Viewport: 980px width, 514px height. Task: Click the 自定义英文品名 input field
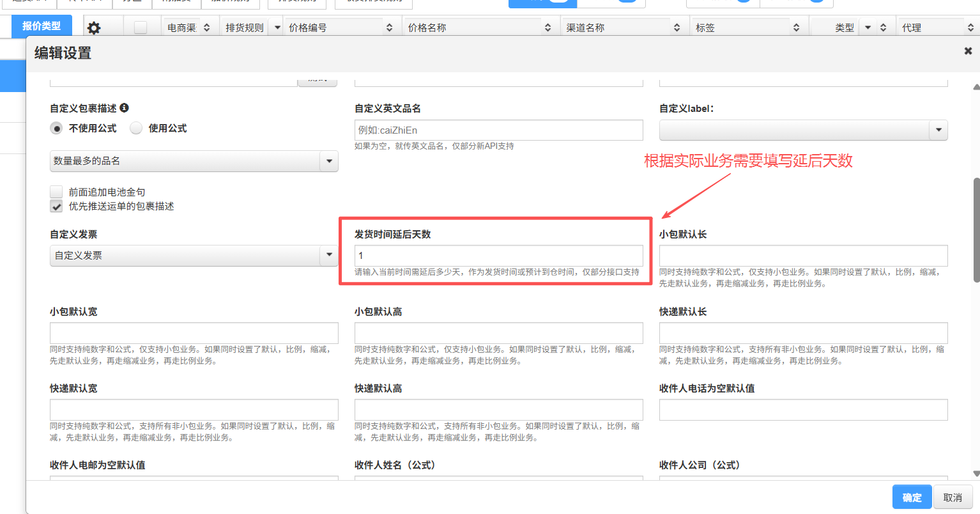click(499, 130)
